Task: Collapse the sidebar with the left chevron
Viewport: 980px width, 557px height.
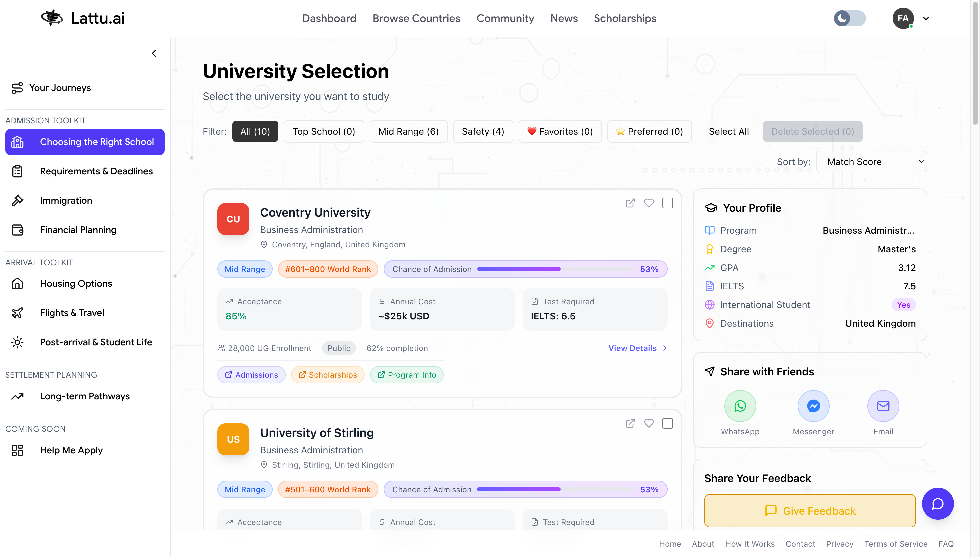Action: pos(154,53)
